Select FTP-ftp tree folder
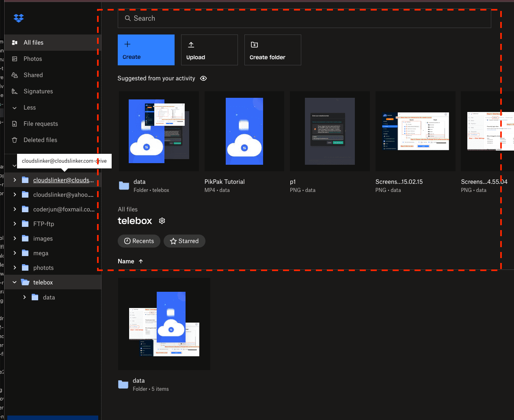The image size is (514, 420). tap(43, 224)
